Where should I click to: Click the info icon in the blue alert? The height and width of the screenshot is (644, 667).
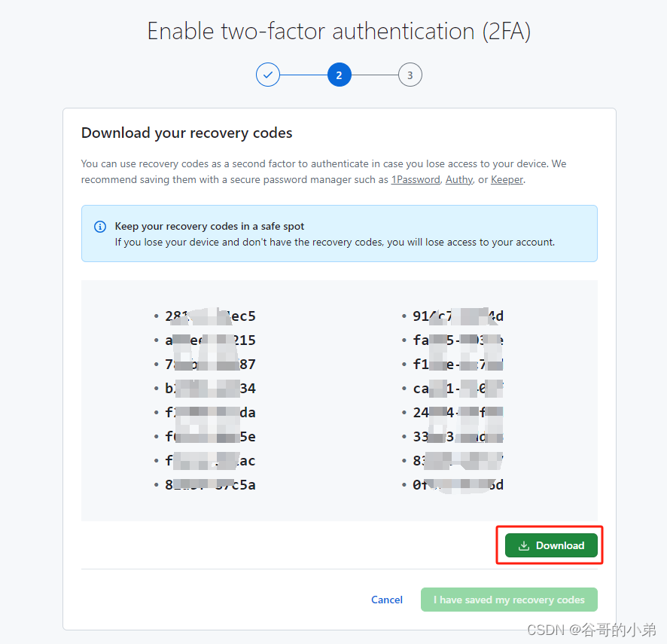100,226
